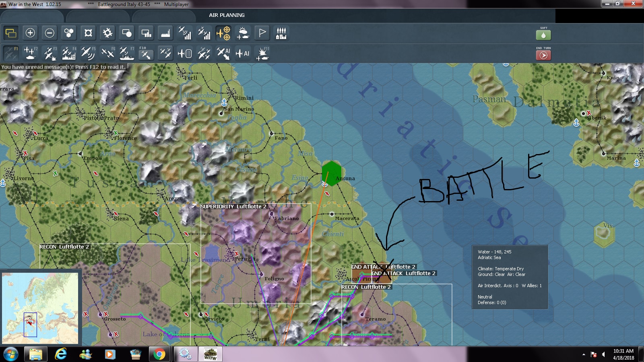Click the zoom out minus icon
This screenshot has width=644, height=362.
pyautogui.click(x=50, y=33)
